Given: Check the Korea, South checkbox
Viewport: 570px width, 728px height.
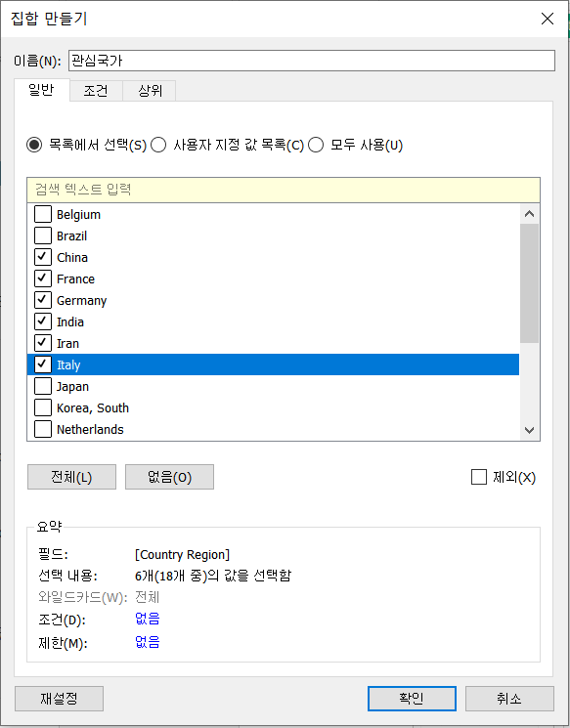Looking at the screenshot, I should 43,407.
